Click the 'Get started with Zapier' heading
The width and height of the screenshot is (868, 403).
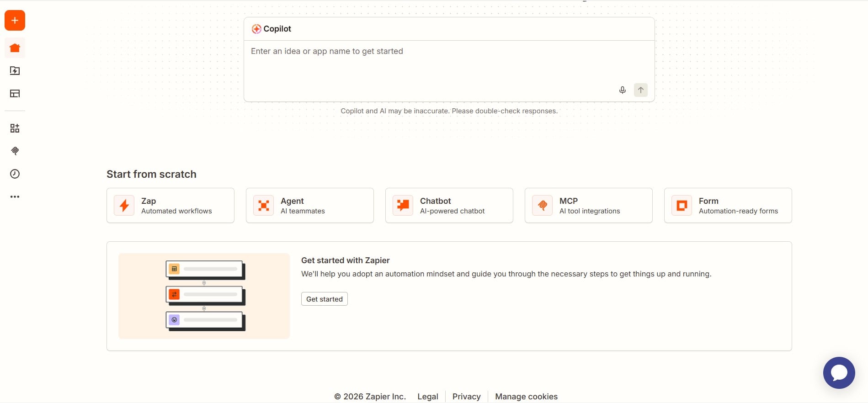(x=346, y=260)
